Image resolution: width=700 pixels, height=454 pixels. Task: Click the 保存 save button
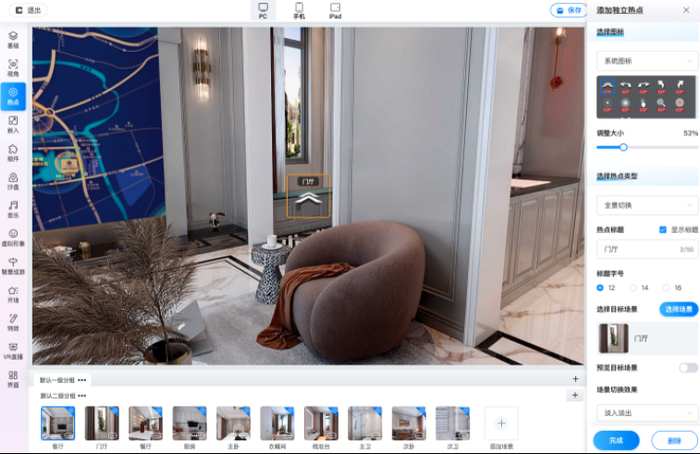[569, 10]
